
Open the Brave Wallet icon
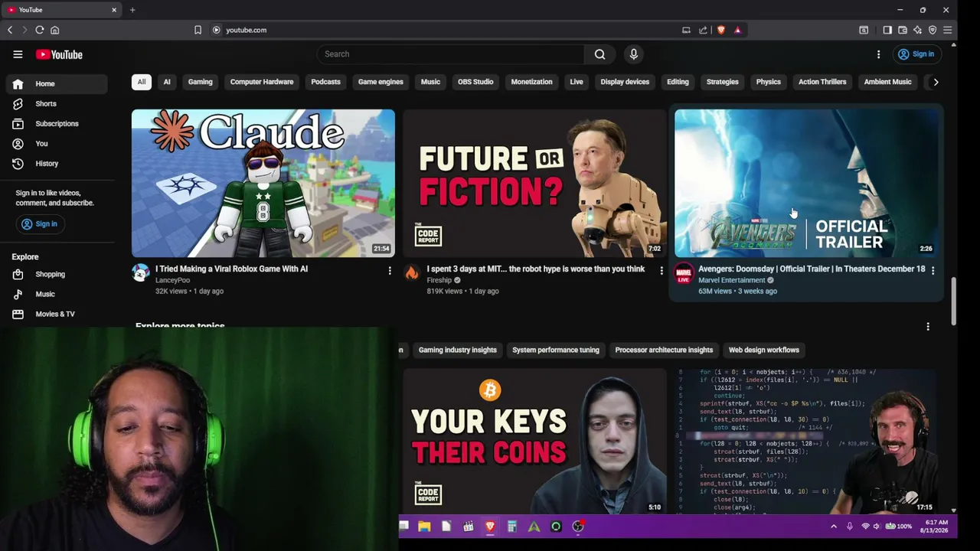pyautogui.click(x=903, y=30)
